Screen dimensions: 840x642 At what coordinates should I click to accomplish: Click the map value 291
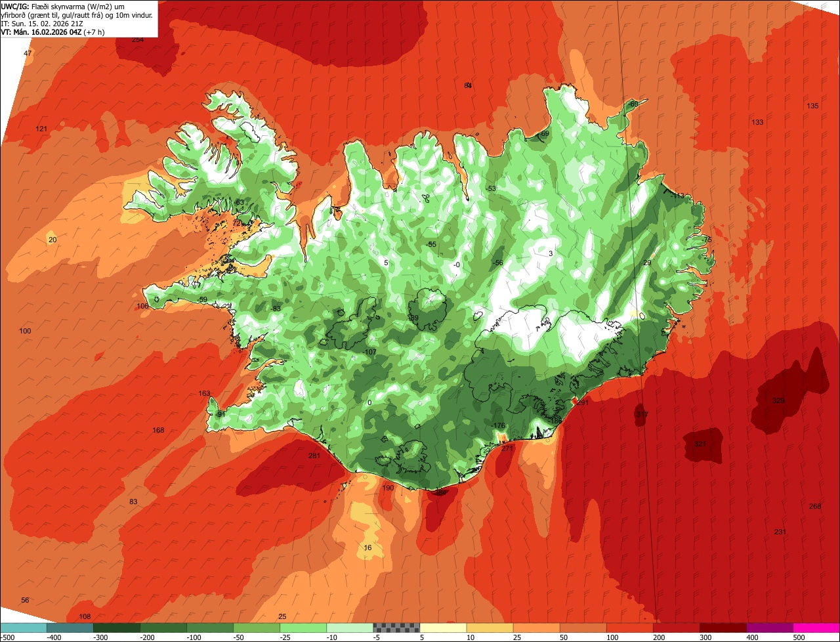pos(583,403)
